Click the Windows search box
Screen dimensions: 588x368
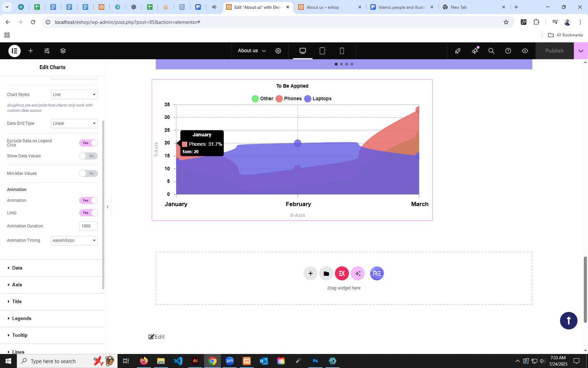[x=67, y=361]
